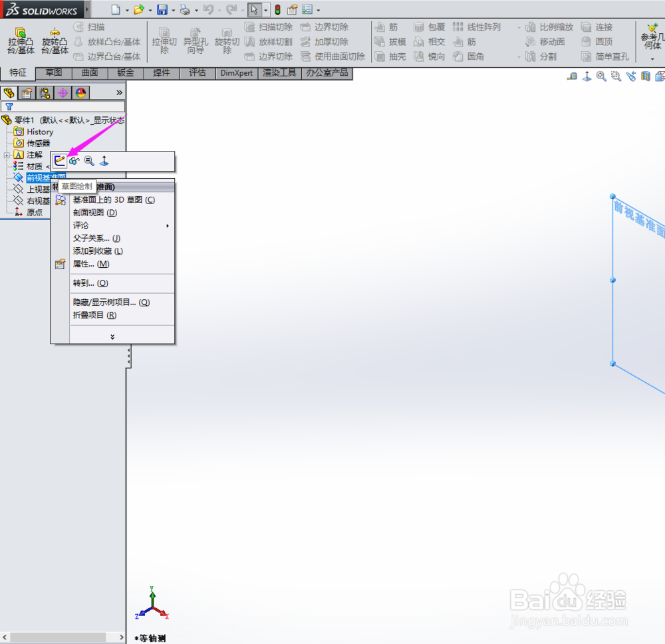The width and height of the screenshot is (665, 644).
Task: Toggle plane visibility via eyeglasses icon
Action: [x=74, y=160]
